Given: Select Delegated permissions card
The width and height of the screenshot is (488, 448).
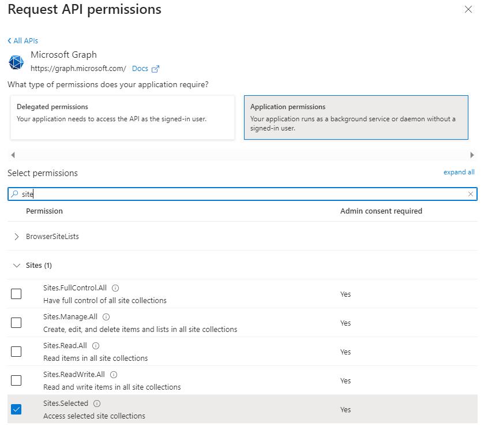Looking at the screenshot, I should pyautogui.click(x=123, y=117).
